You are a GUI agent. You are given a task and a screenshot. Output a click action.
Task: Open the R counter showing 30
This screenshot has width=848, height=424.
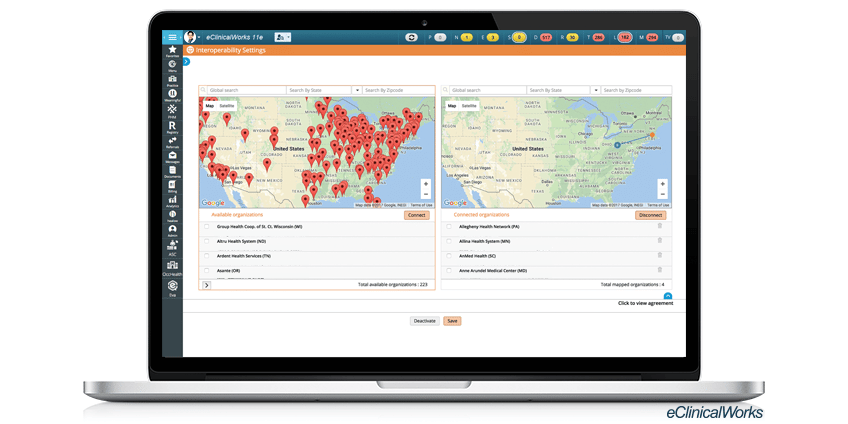[572, 37]
